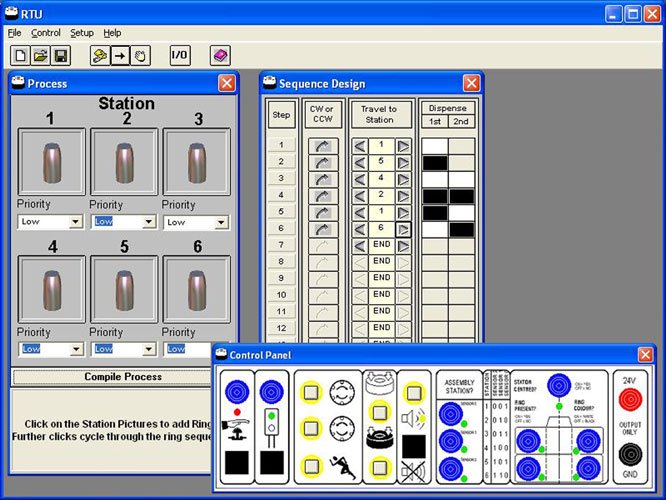The image size is (666, 500).
Task: Click the Compile Process button
Action: [x=124, y=377]
